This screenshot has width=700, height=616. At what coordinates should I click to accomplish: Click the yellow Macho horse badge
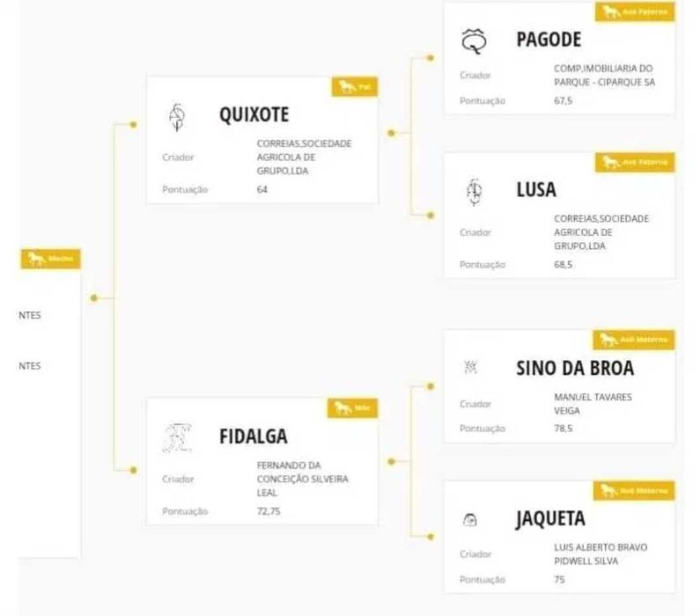[50, 259]
